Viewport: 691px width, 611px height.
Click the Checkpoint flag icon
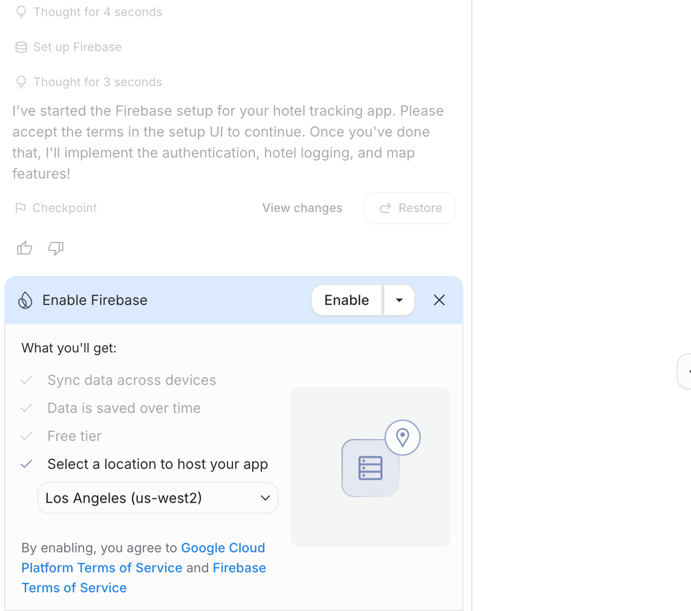pos(20,208)
